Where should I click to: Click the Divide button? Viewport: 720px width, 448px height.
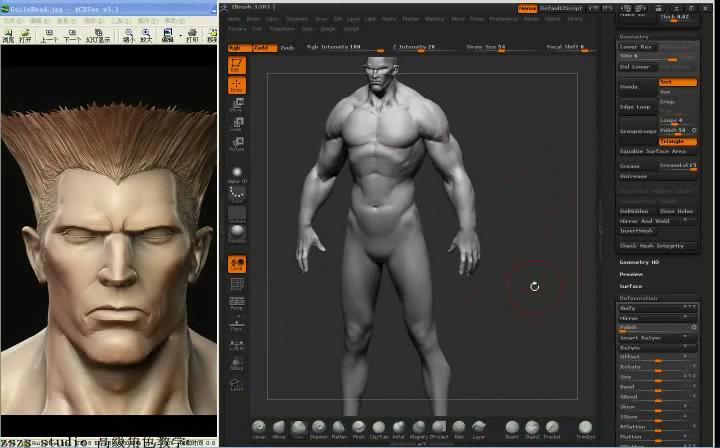pyautogui.click(x=637, y=87)
